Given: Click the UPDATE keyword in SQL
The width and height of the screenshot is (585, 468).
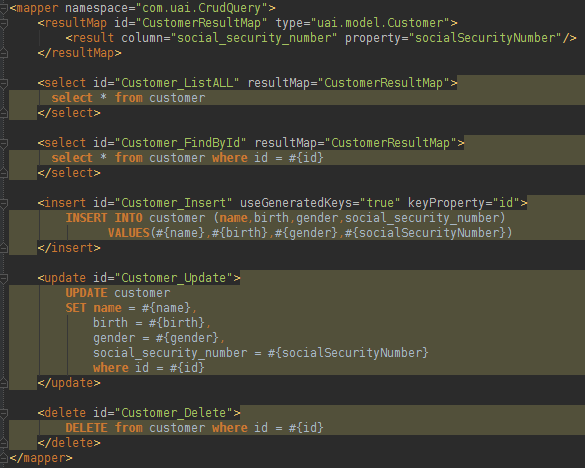Looking at the screenshot, I should (x=87, y=293).
